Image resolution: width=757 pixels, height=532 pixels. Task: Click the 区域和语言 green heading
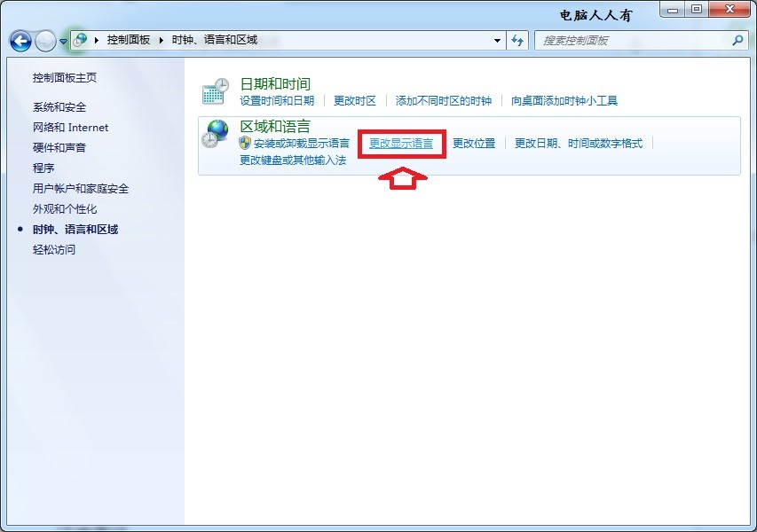click(x=275, y=127)
